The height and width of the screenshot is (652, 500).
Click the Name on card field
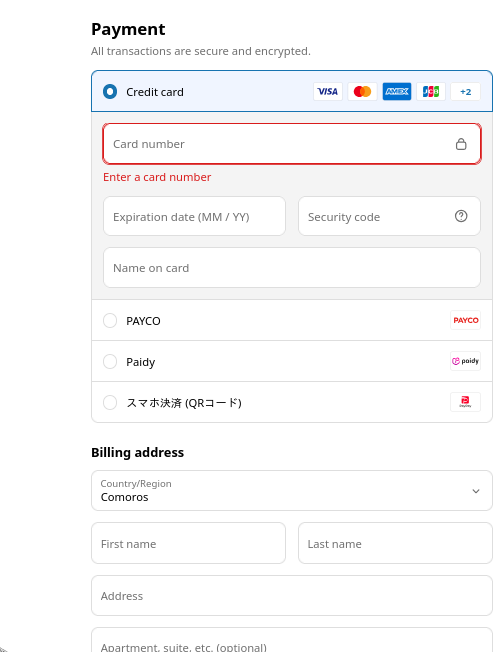tap(292, 268)
